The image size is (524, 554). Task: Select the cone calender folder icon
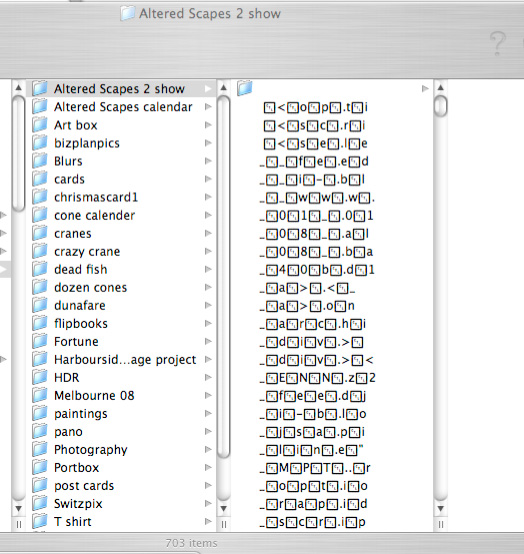40,214
